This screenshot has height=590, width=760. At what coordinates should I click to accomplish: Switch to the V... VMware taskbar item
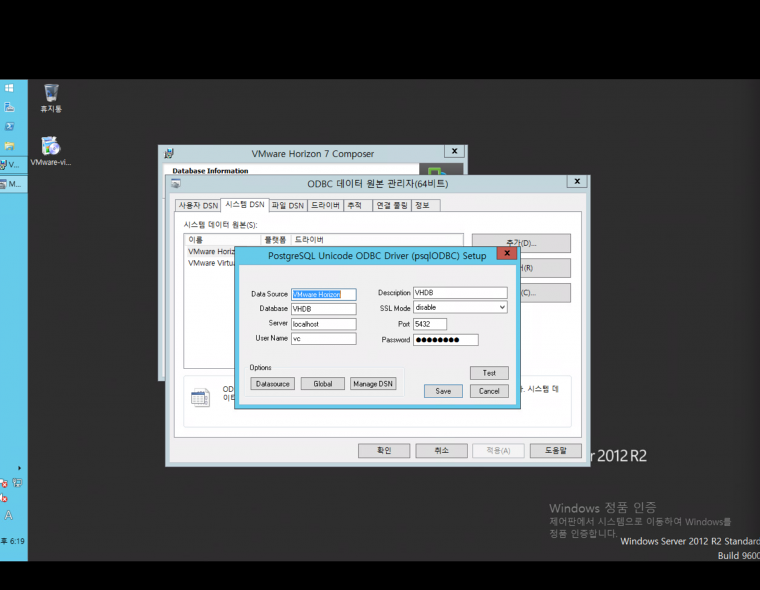[x=12, y=165]
